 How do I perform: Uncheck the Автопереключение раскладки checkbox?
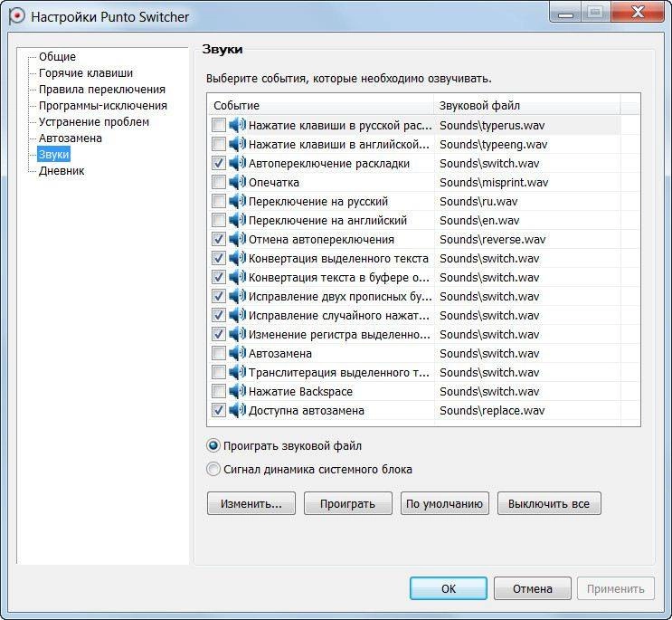click(x=219, y=163)
